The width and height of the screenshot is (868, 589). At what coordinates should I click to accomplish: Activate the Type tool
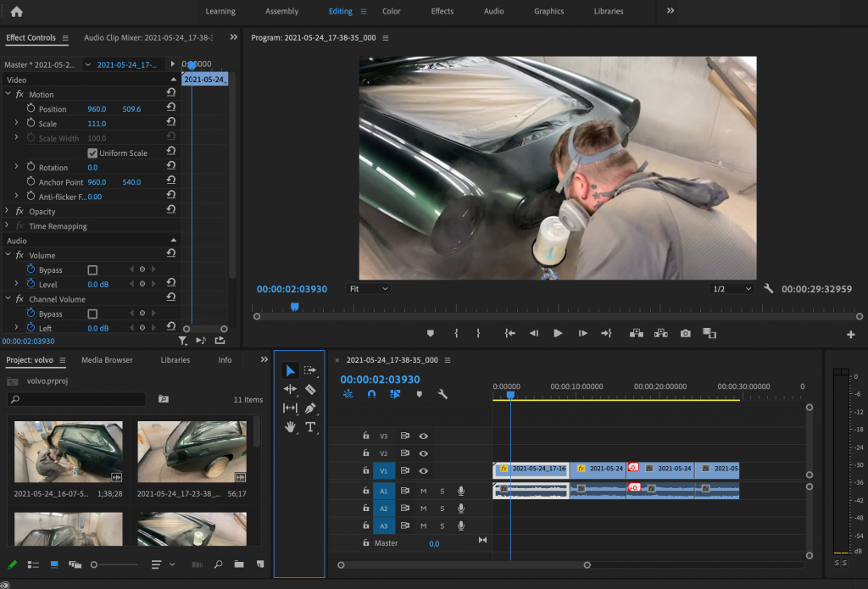point(311,427)
